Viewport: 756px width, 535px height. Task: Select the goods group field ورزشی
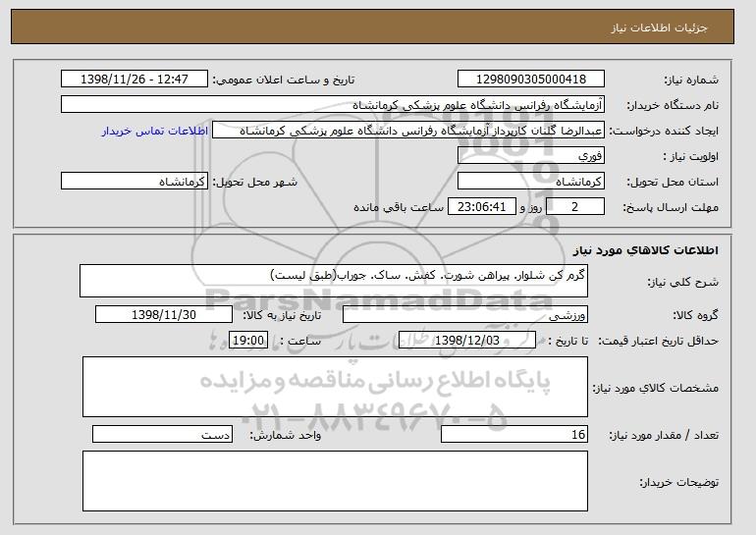(465, 315)
